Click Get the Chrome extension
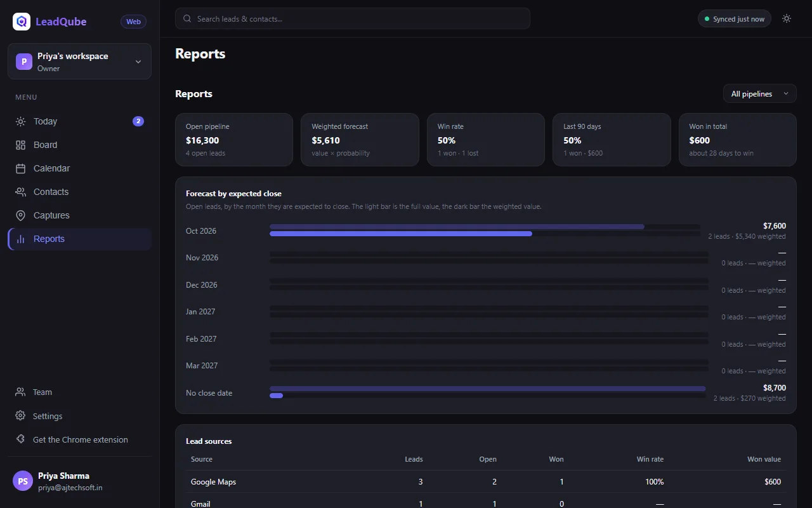812x508 pixels. pyautogui.click(x=80, y=439)
